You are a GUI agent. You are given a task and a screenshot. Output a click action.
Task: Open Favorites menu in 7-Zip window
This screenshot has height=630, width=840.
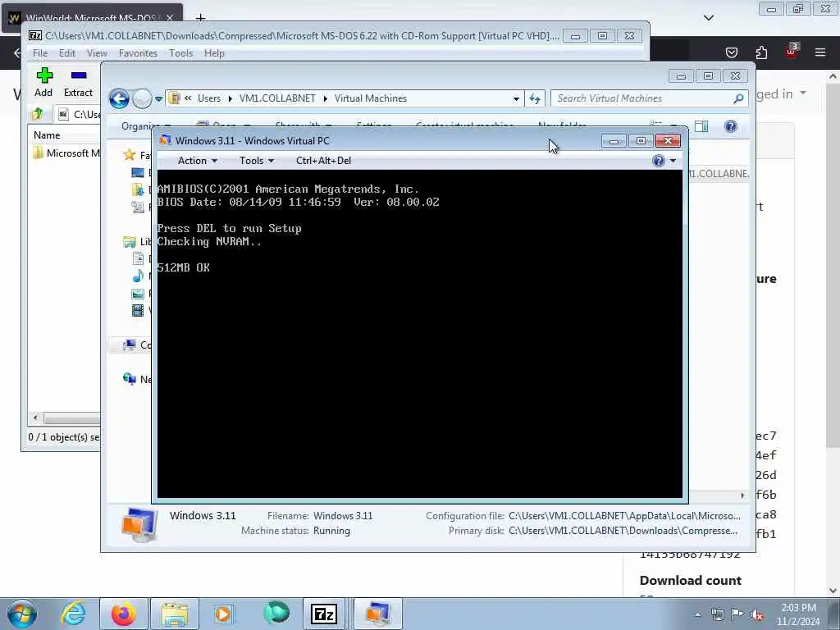click(x=138, y=53)
